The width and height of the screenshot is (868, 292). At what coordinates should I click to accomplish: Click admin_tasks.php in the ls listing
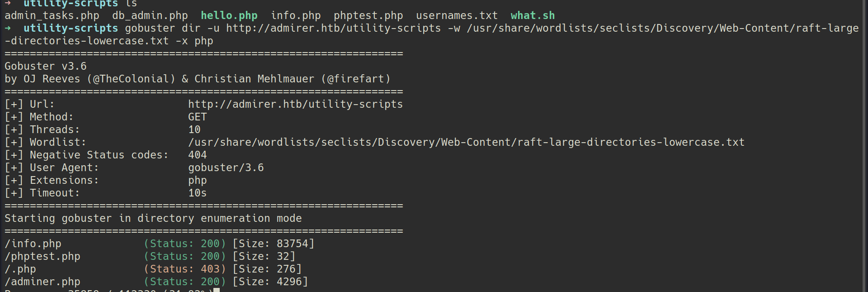click(x=52, y=16)
